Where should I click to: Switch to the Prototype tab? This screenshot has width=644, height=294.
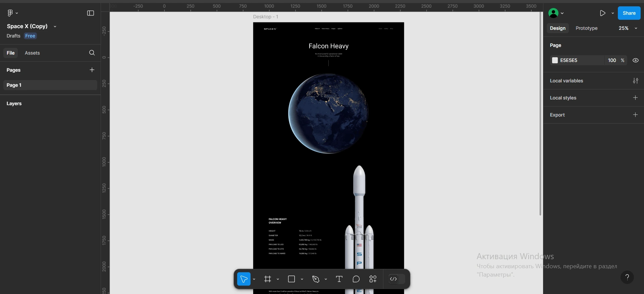tap(586, 28)
